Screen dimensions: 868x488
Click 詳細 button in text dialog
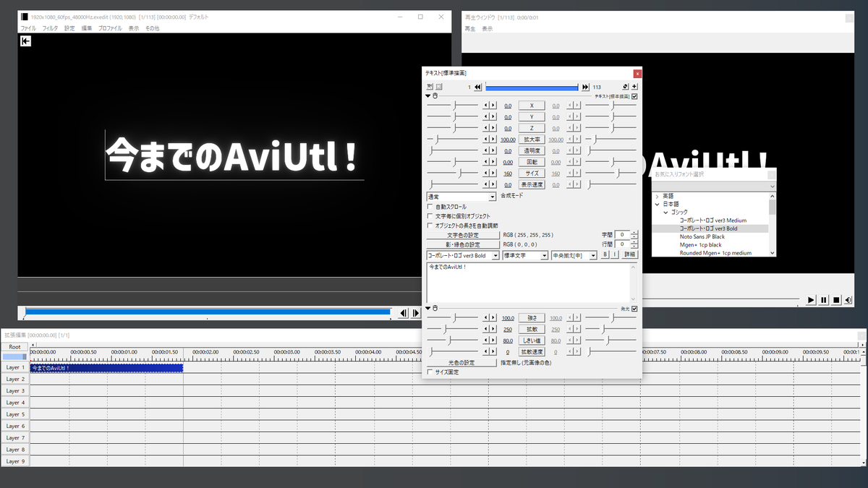click(x=630, y=255)
